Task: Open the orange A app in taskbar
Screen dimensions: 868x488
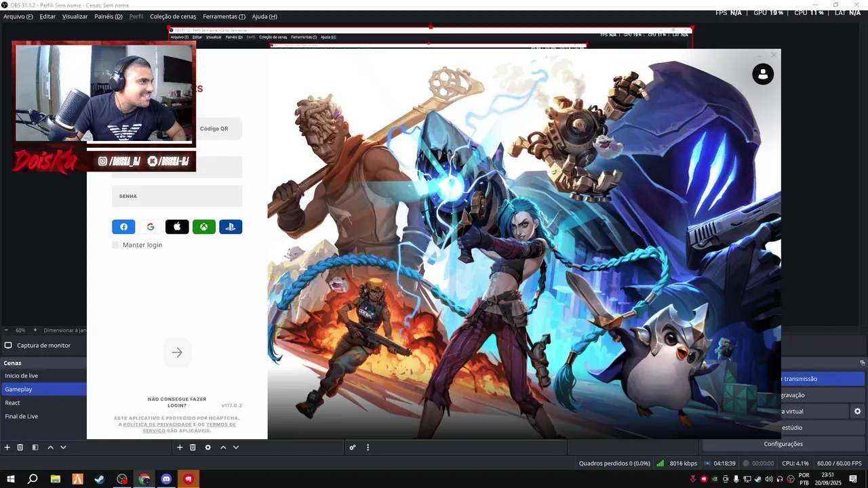Action: point(77,479)
